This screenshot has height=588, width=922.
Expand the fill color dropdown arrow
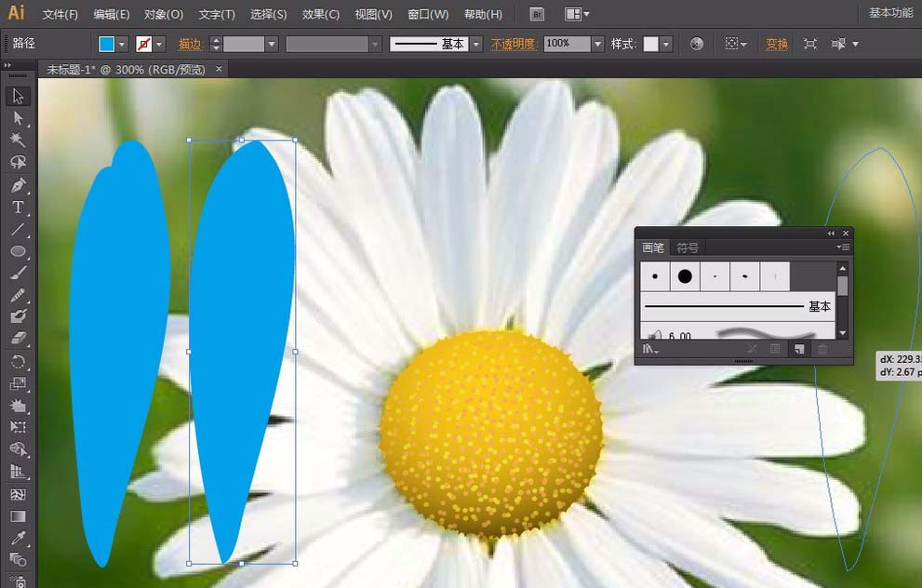click(122, 44)
